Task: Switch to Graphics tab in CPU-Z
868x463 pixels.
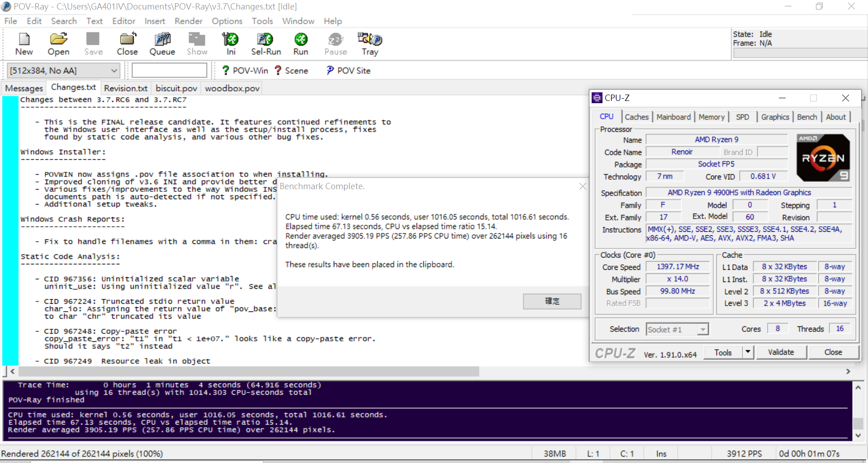Action: coord(775,117)
